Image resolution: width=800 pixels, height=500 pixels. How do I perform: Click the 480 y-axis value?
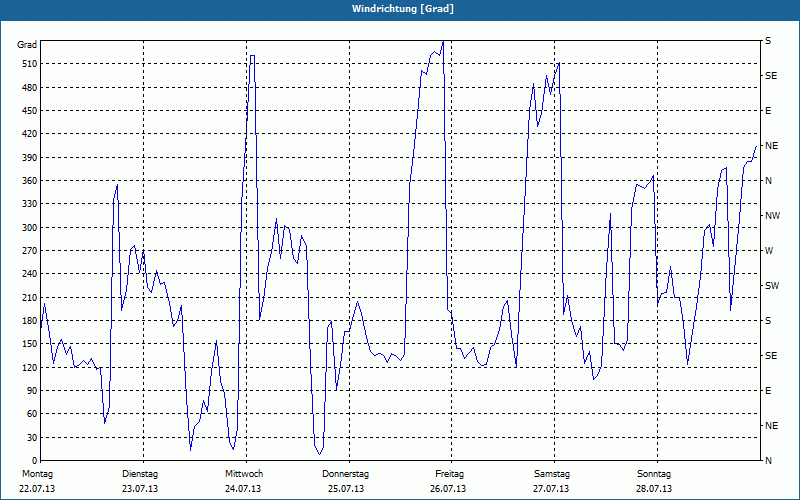click(30, 88)
